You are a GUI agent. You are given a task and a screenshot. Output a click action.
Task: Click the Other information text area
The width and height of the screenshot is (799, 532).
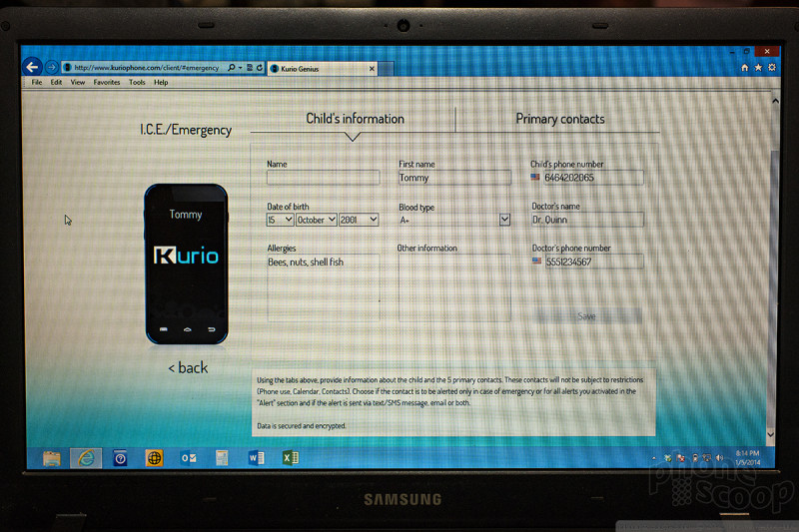point(454,287)
